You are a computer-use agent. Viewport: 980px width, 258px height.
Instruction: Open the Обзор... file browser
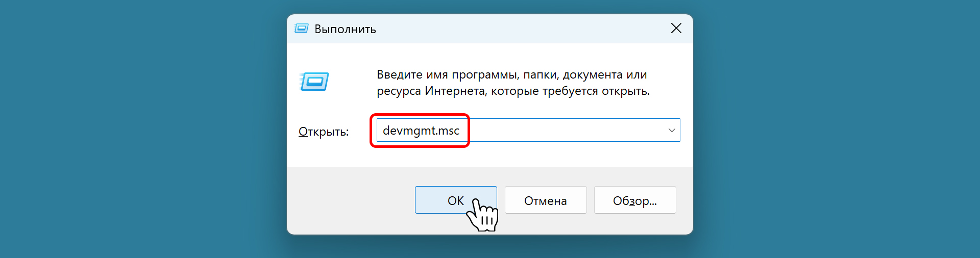(634, 200)
